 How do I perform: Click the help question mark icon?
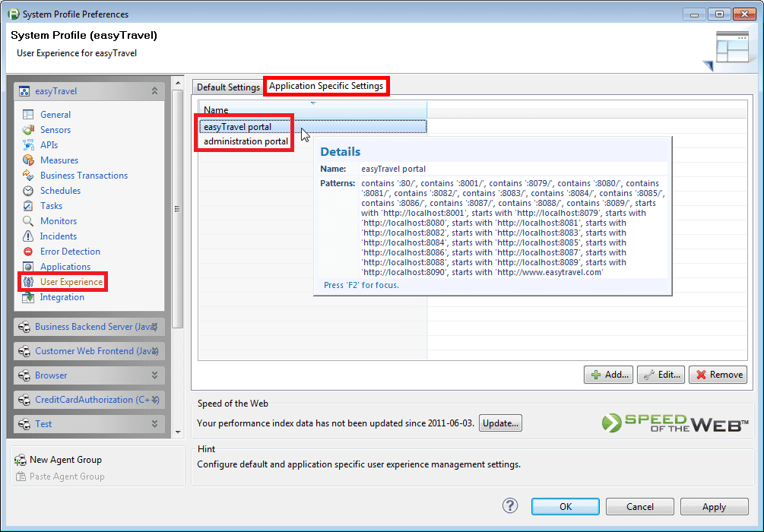[x=510, y=505]
